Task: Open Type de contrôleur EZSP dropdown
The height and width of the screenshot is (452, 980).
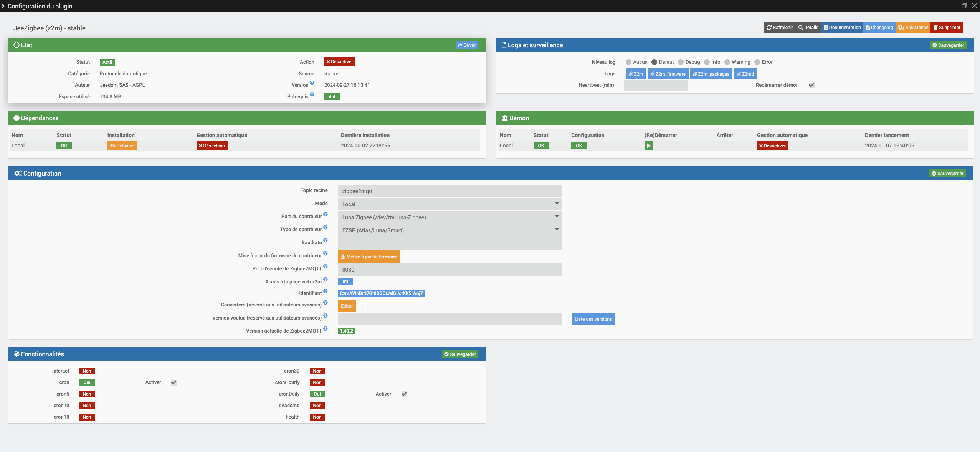Action: tap(449, 230)
